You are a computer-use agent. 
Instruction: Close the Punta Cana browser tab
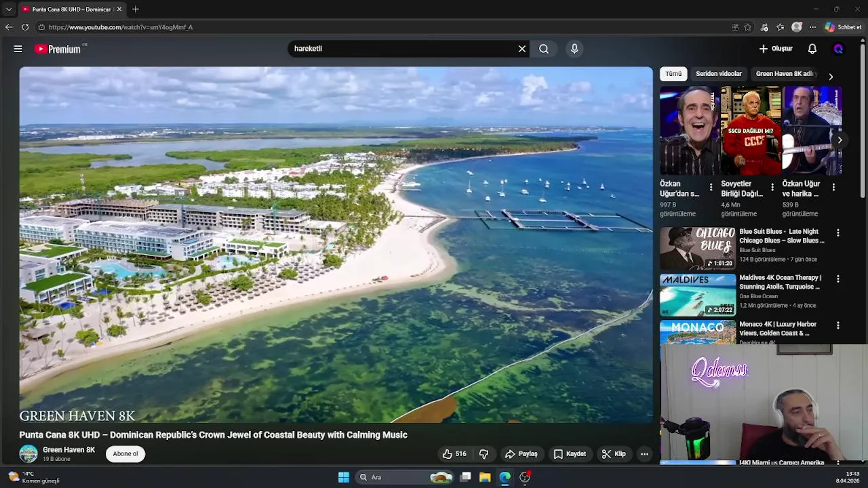[x=119, y=9]
